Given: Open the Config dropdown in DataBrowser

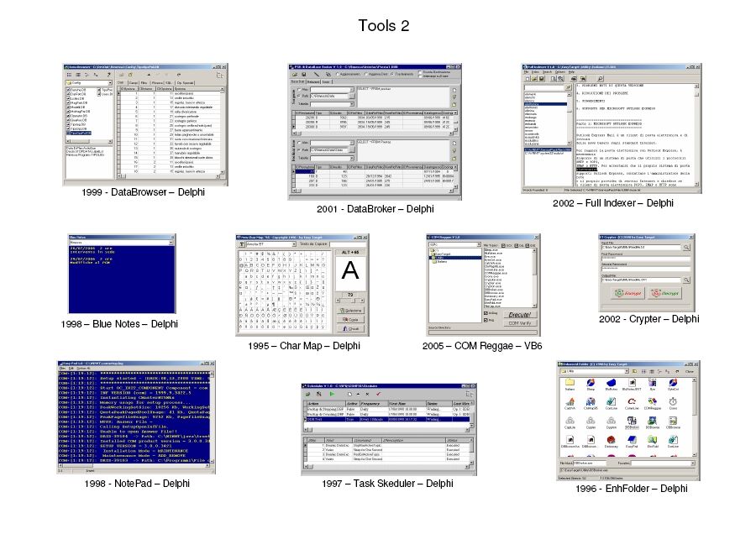Looking at the screenshot, I should coord(110,83).
